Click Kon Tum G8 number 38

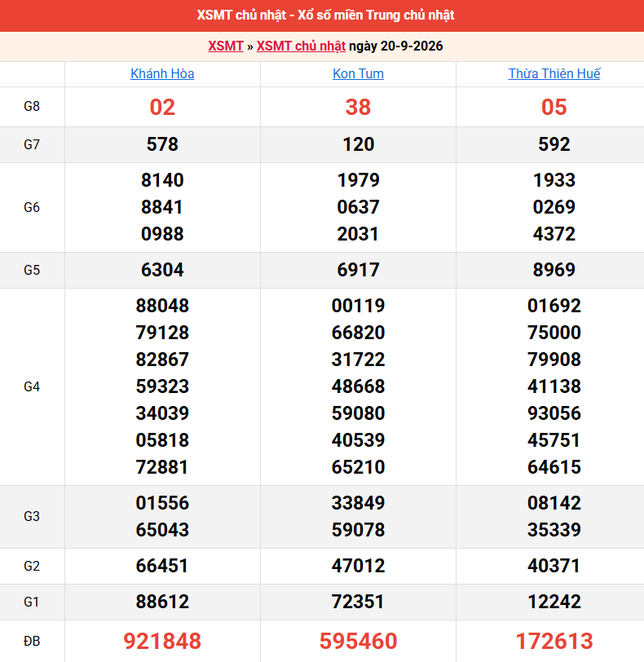[359, 108]
